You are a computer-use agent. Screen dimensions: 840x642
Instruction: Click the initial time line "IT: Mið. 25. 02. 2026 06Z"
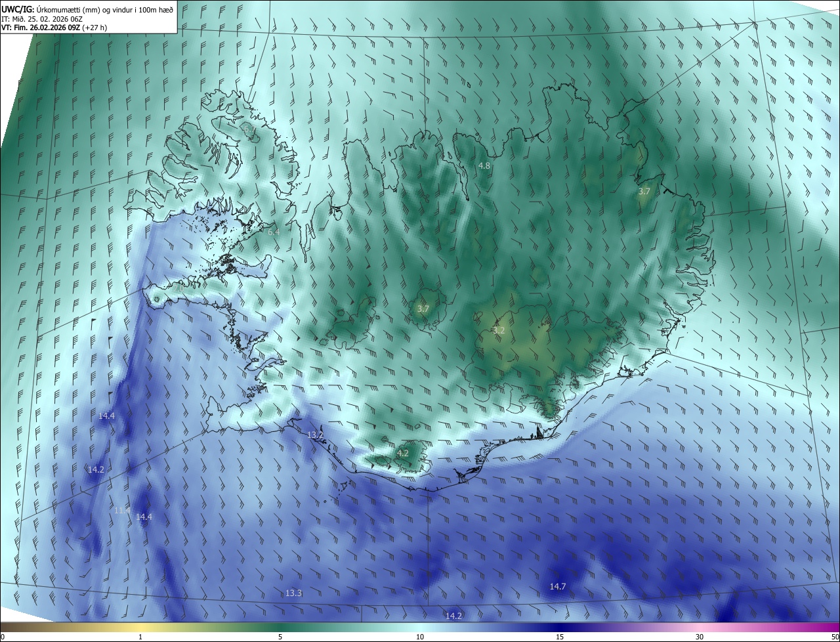pos(41,19)
